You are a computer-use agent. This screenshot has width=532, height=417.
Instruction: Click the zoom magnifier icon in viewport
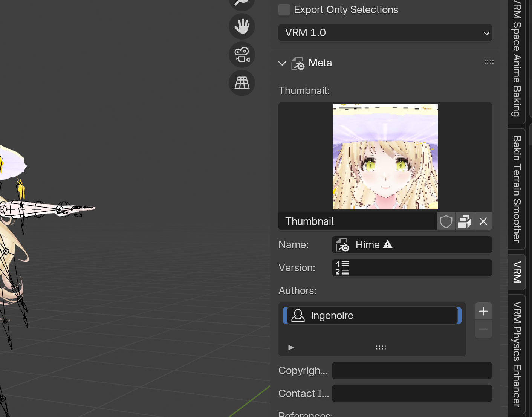point(242,3)
